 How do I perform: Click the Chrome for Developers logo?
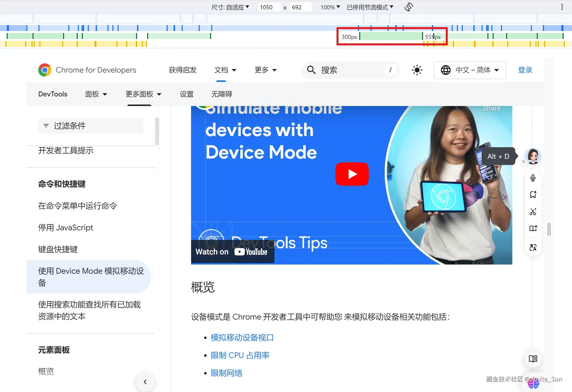45,70
